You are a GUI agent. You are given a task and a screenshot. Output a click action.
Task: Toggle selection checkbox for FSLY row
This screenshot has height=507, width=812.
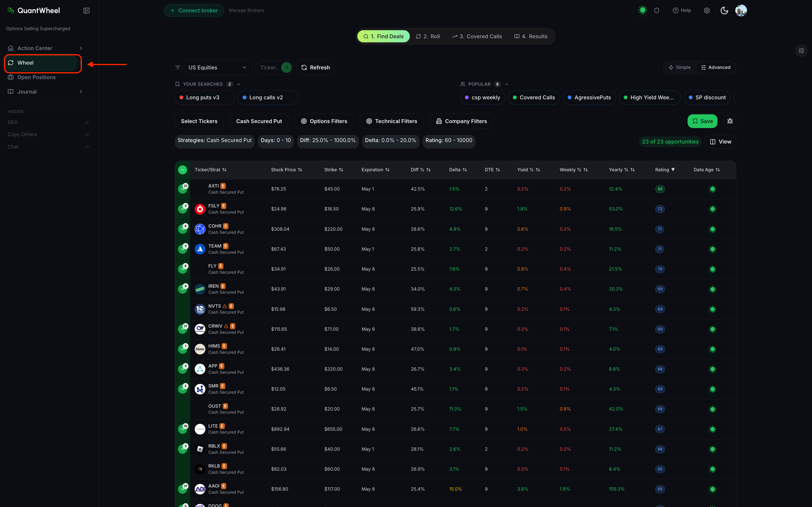coord(182,209)
